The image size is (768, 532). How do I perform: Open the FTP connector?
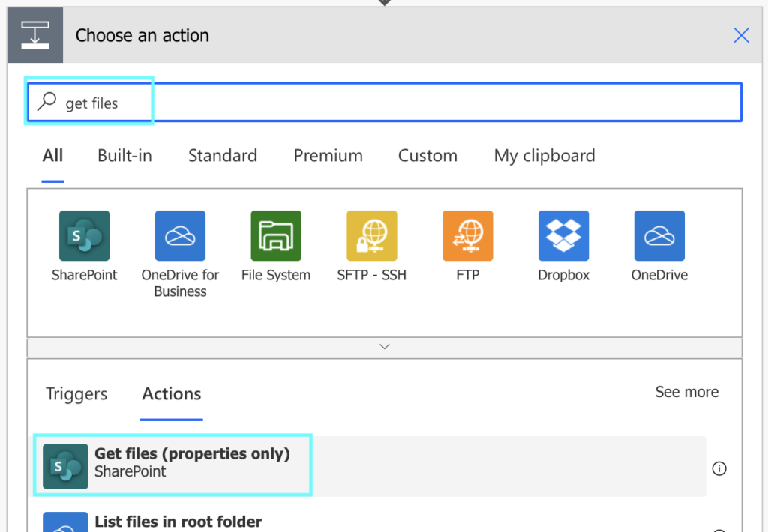point(468,235)
